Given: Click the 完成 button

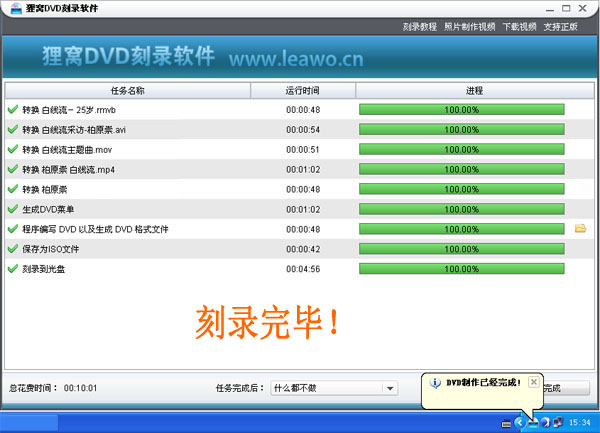Looking at the screenshot, I should tap(566, 388).
